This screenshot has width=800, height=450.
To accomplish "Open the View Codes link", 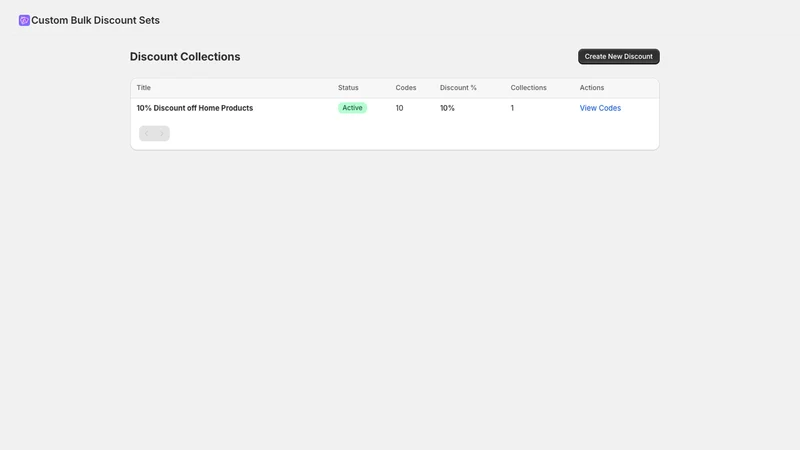I will pos(600,108).
